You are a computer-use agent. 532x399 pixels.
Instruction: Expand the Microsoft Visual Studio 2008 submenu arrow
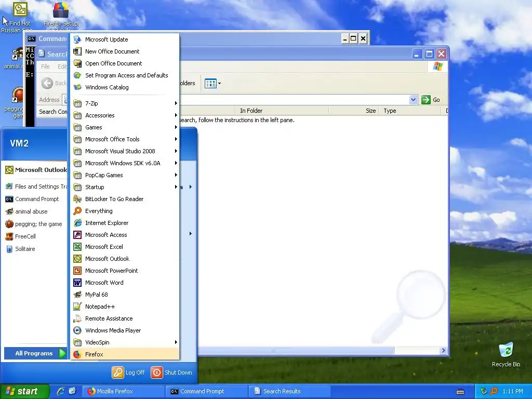point(176,151)
